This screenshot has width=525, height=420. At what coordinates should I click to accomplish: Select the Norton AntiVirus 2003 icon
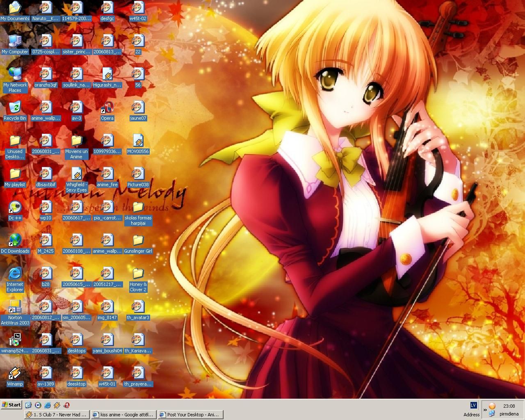(x=15, y=313)
